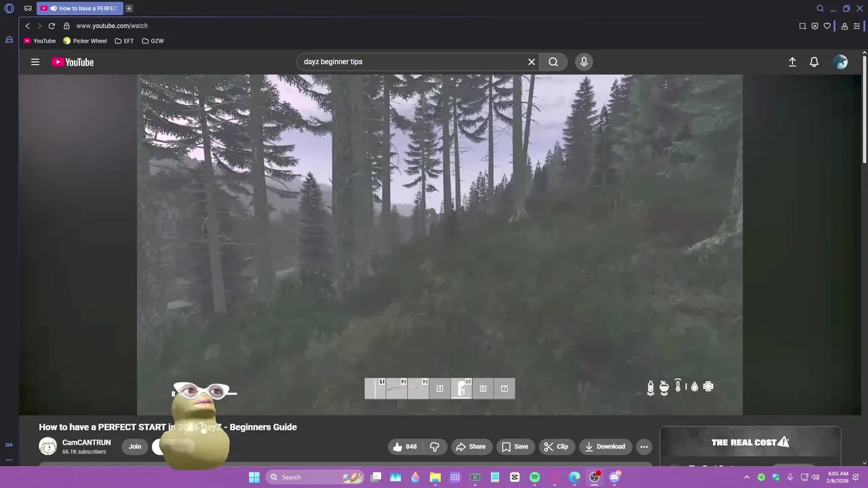Open the Picker Wheel bookmark

(x=85, y=41)
